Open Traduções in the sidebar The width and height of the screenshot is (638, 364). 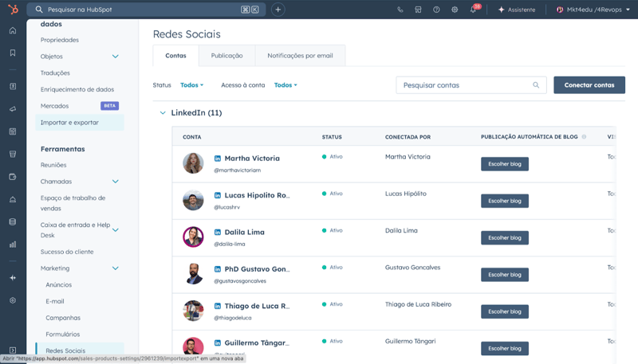click(x=55, y=72)
